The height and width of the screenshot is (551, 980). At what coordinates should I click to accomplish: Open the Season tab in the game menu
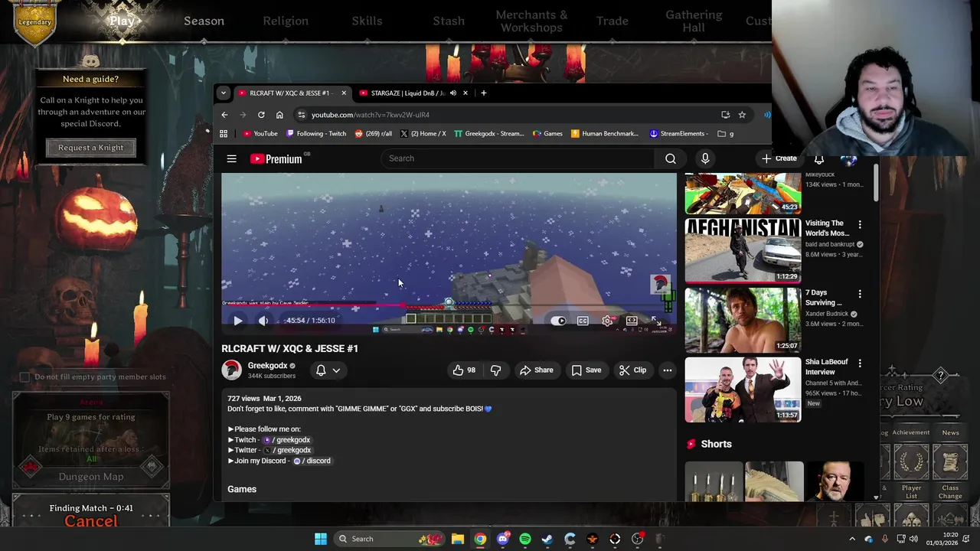point(204,21)
